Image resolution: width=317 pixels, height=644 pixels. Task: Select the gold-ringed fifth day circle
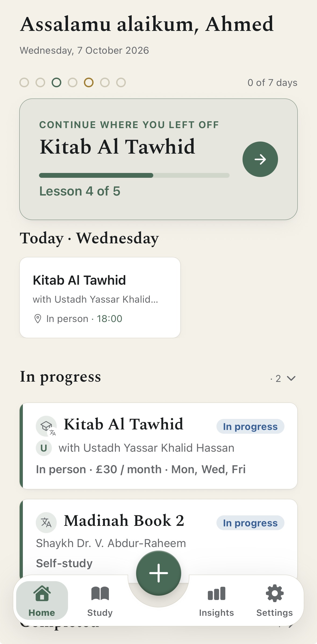click(89, 82)
